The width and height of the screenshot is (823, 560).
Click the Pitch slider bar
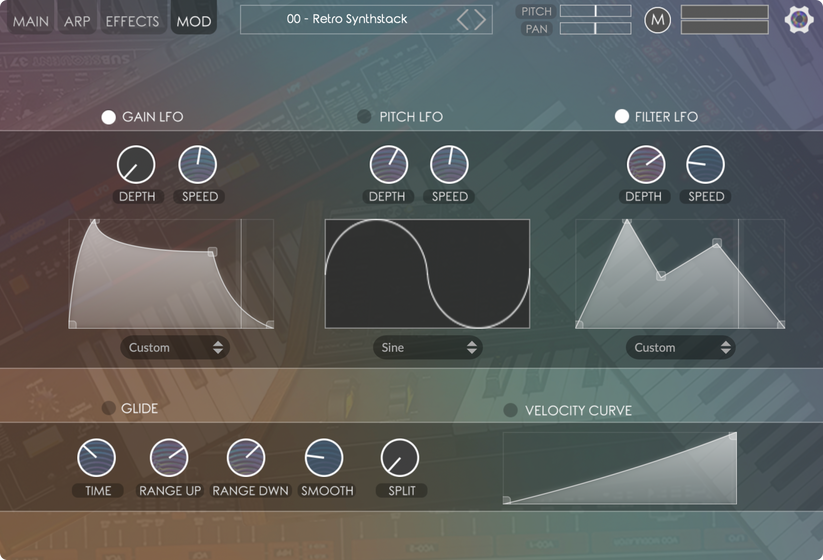click(595, 11)
